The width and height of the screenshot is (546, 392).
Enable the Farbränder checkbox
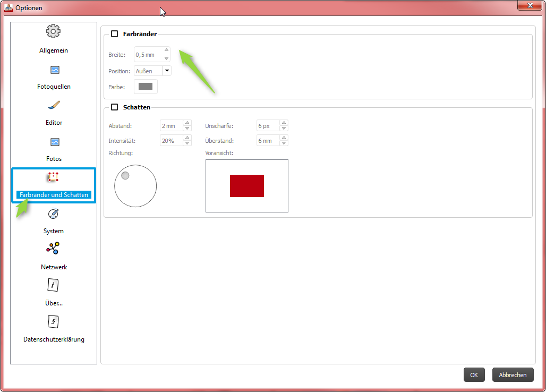point(114,34)
